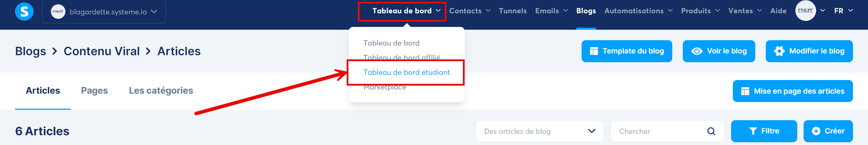Image resolution: width=868 pixels, height=145 pixels.
Task: Click the gear icon on Modifier le blog
Action: pyautogui.click(x=779, y=51)
